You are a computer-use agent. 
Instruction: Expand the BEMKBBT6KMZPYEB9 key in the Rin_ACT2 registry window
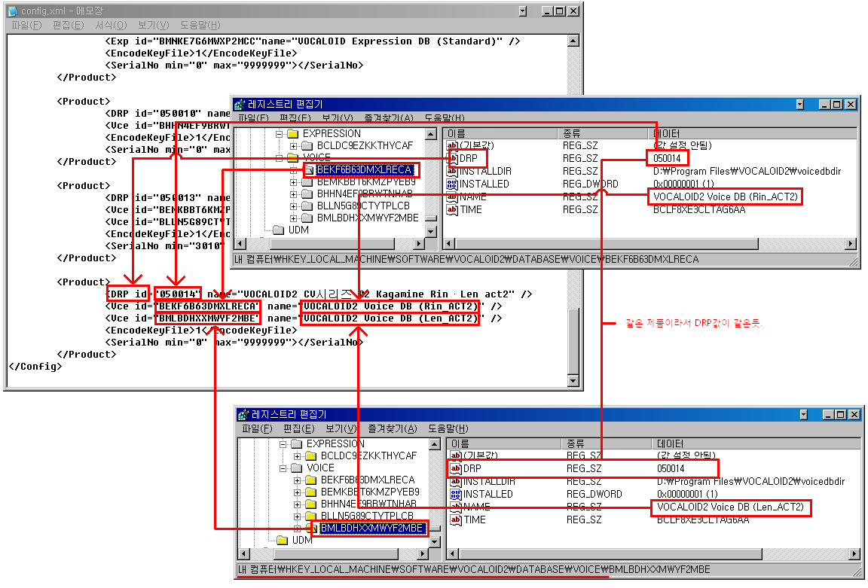(x=294, y=182)
